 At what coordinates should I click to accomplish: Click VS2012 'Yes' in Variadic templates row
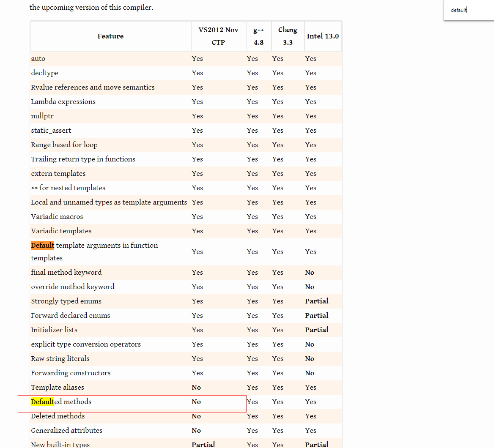pyautogui.click(x=197, y=231)
